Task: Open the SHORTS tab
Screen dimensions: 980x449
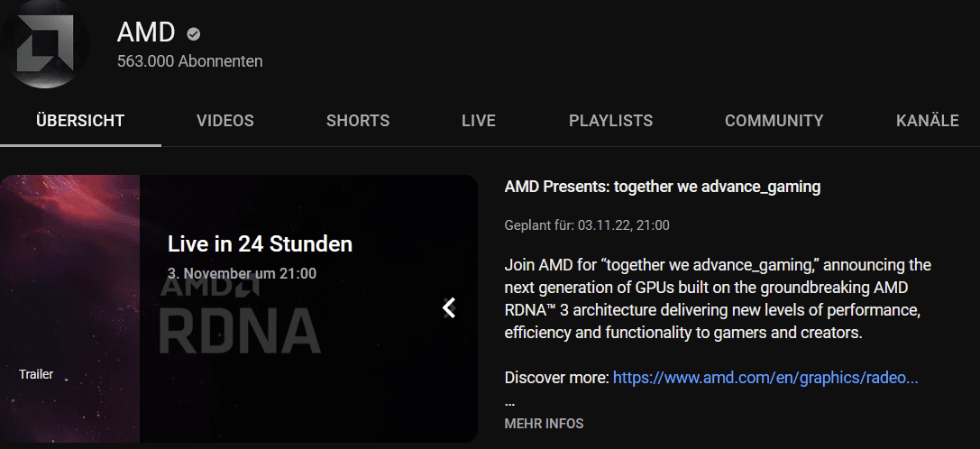Action: (x=358, y=121)
